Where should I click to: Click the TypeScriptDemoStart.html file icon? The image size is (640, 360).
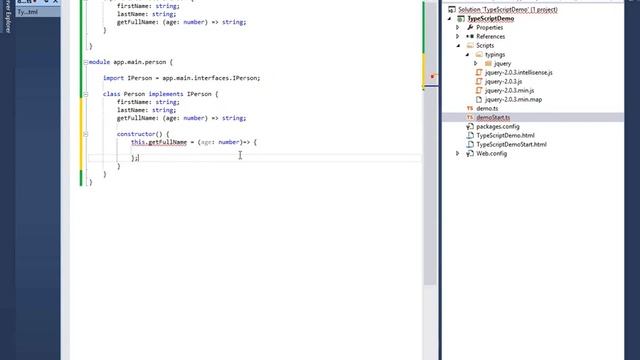coord(470,144)
